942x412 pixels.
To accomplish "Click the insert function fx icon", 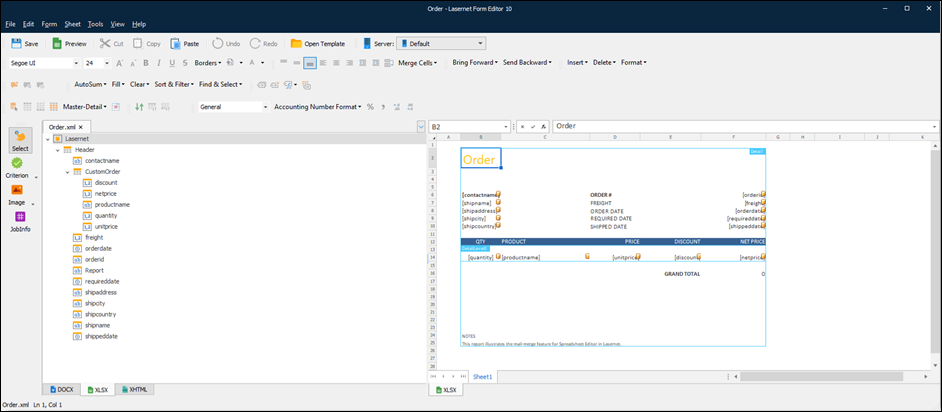I will coord(543,127).
